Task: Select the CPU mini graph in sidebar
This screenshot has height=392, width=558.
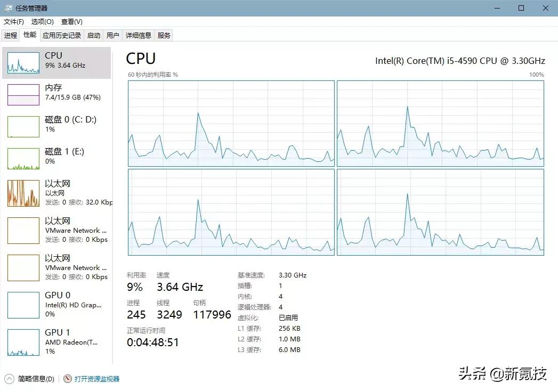Action: (x=23, y=63)
